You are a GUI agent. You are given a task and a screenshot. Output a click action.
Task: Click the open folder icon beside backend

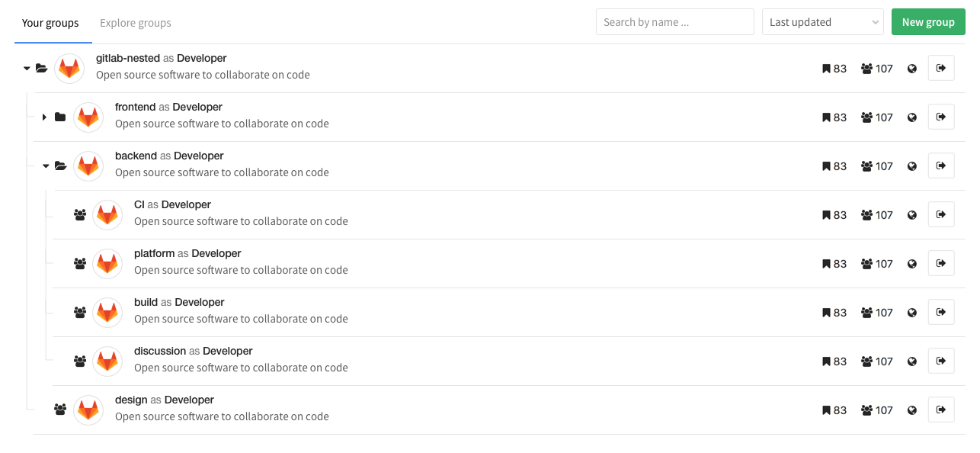(x=60, y=165)
